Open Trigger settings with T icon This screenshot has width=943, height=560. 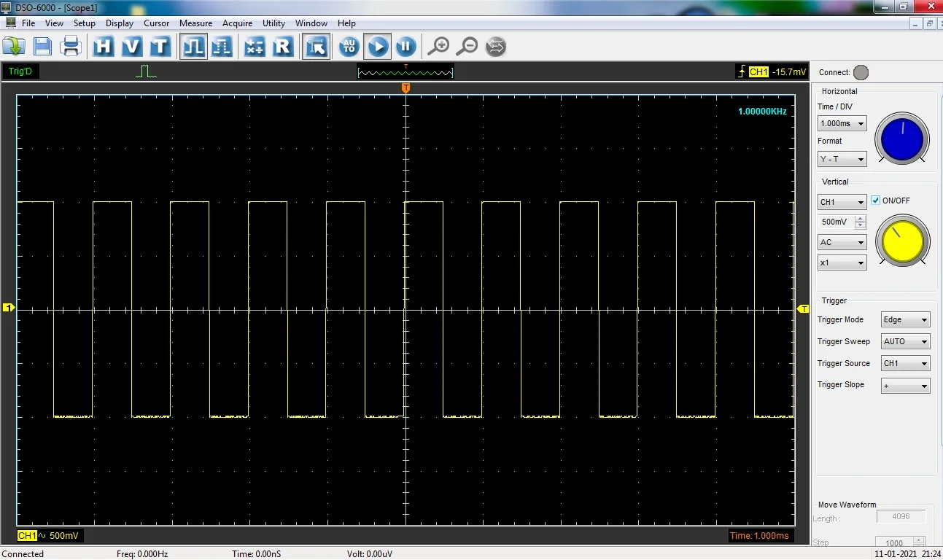[160, 47]
